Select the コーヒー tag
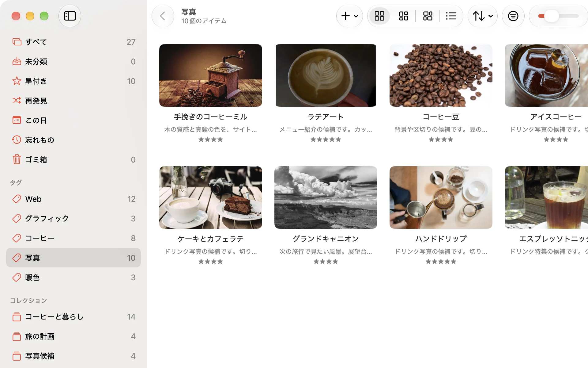This screenshot has width=588, height=368. 73,238
